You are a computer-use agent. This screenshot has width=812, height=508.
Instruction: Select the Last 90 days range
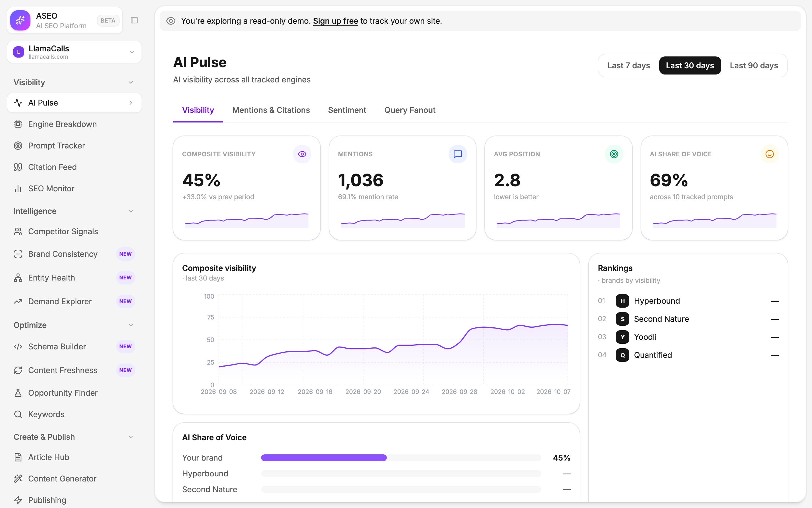coord(754,65)
